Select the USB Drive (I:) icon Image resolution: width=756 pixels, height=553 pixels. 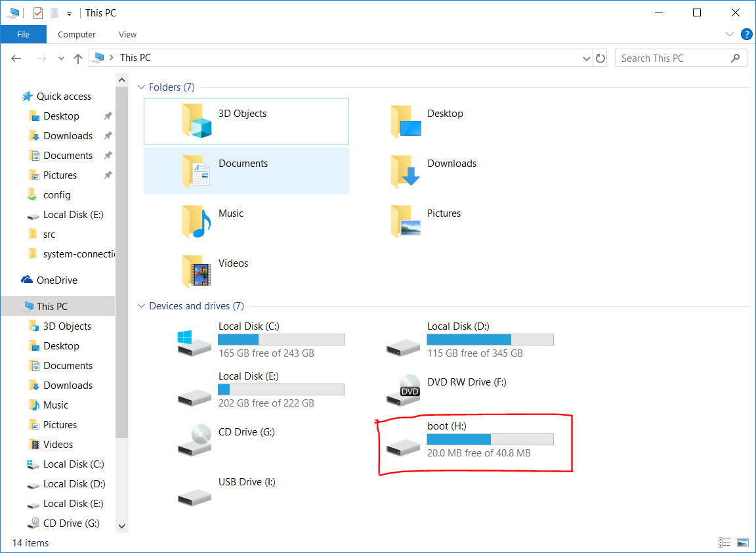[x=194, y=498]
